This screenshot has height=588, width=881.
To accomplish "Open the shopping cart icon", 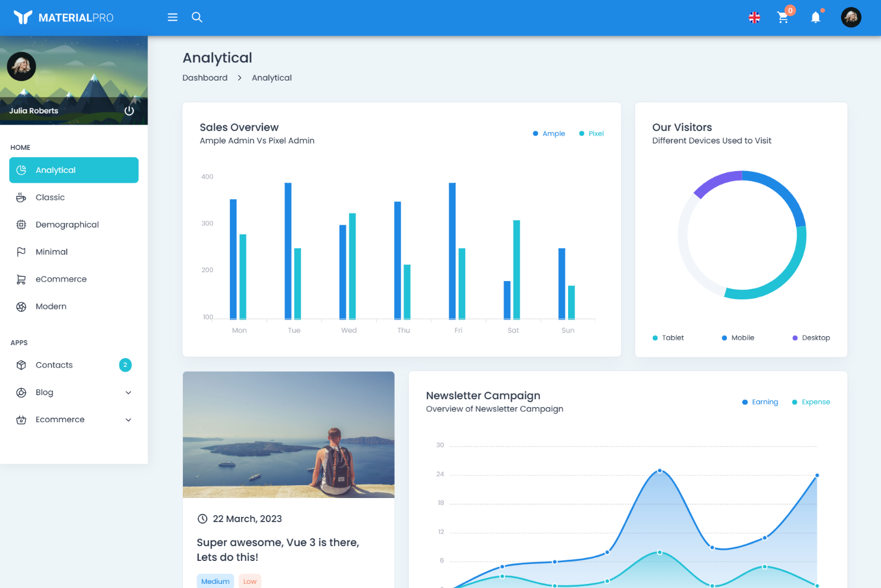I will (x=783, y=18).
